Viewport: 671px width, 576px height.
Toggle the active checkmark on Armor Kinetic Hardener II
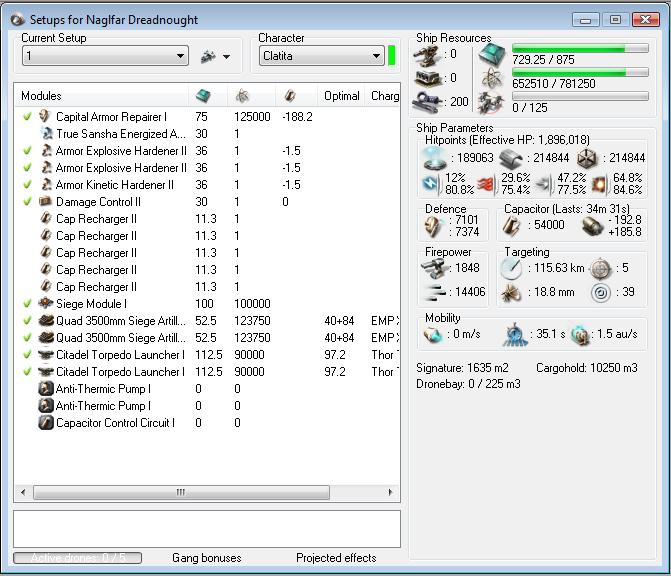click(x=27, y=184)
